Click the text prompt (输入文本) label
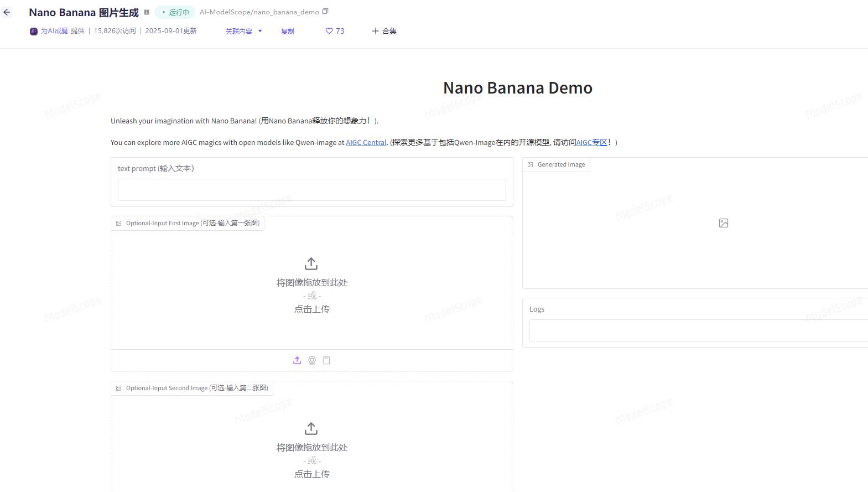Viewport: 868px width, 492px height. click(156, 169)
